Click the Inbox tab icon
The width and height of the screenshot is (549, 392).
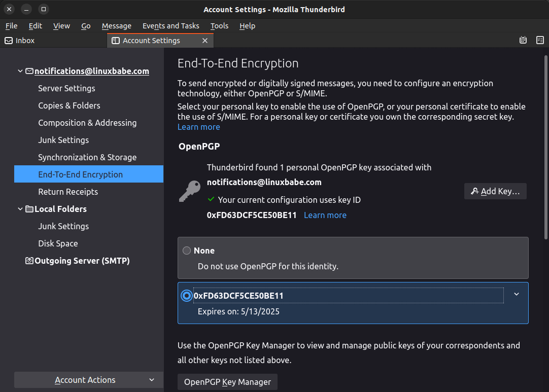9,41
